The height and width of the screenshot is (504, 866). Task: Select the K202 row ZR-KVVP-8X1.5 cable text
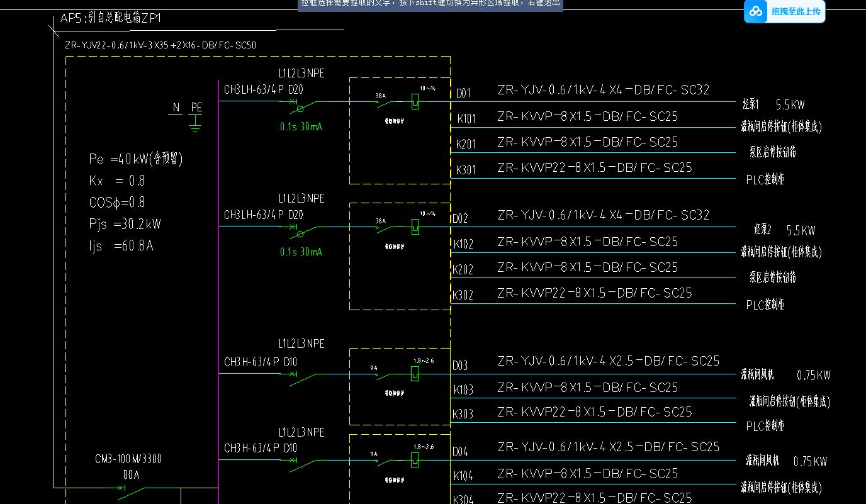(x=588, y=267)
